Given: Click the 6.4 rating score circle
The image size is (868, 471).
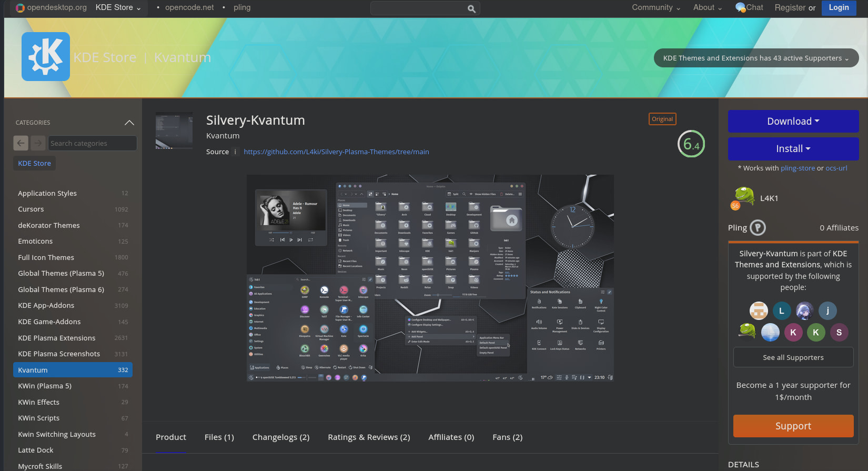Looking at the screenshot, I should [x=691, y=144].
